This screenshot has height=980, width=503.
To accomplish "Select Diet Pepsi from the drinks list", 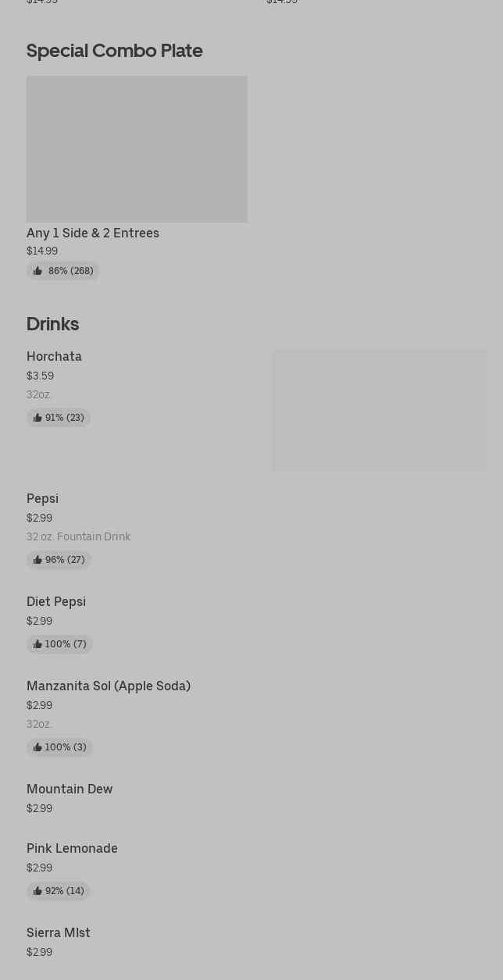I will 56,602.
